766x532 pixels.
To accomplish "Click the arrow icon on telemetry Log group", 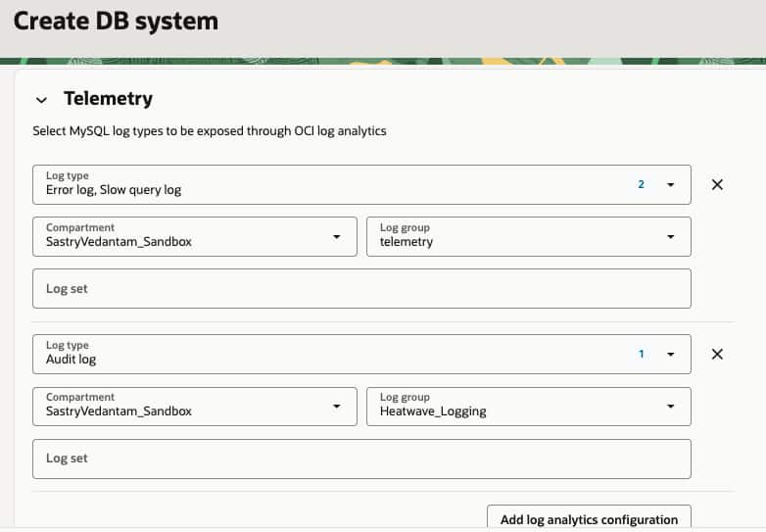I will (671, 236).
